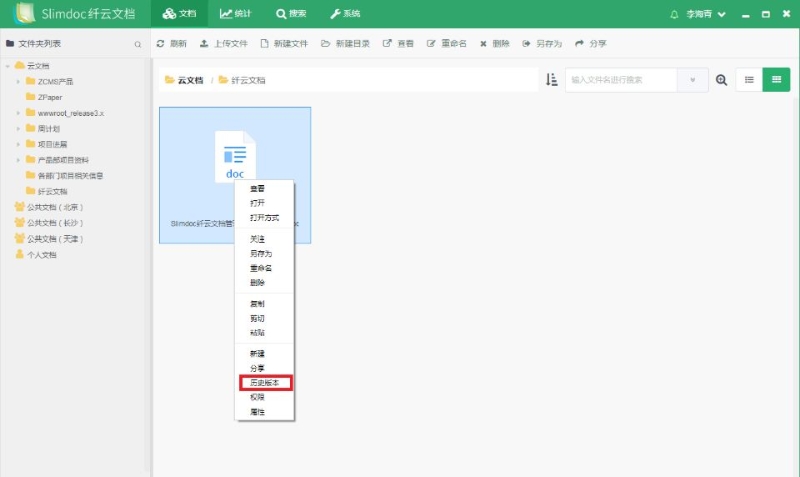Open notifications via the bell icon
The image size is (800, 477).
click(674, 15)
